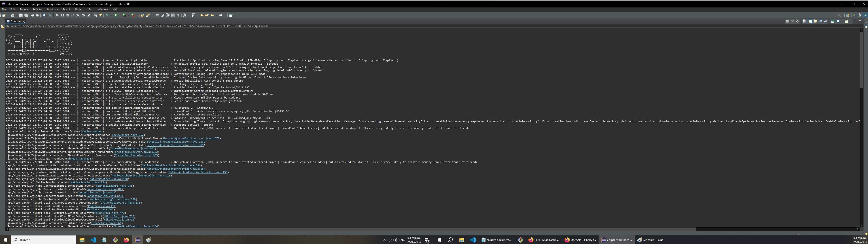Click the Windows taskbar Buscar search field
The height and width of the screenshot is (244, 868).
(43, 240)
